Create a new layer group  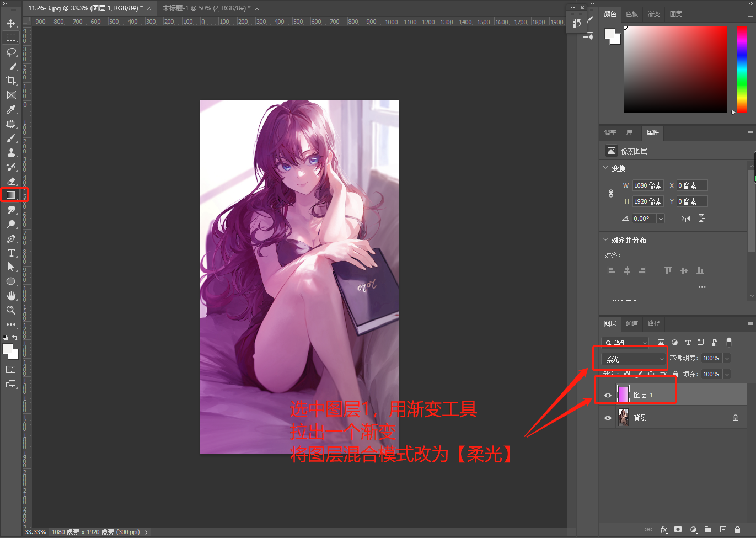708,530
